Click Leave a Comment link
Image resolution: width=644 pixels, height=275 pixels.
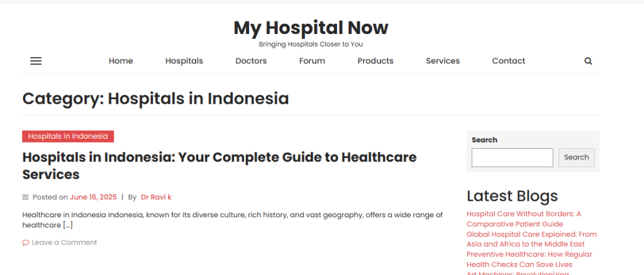click(x=64, y=243)
